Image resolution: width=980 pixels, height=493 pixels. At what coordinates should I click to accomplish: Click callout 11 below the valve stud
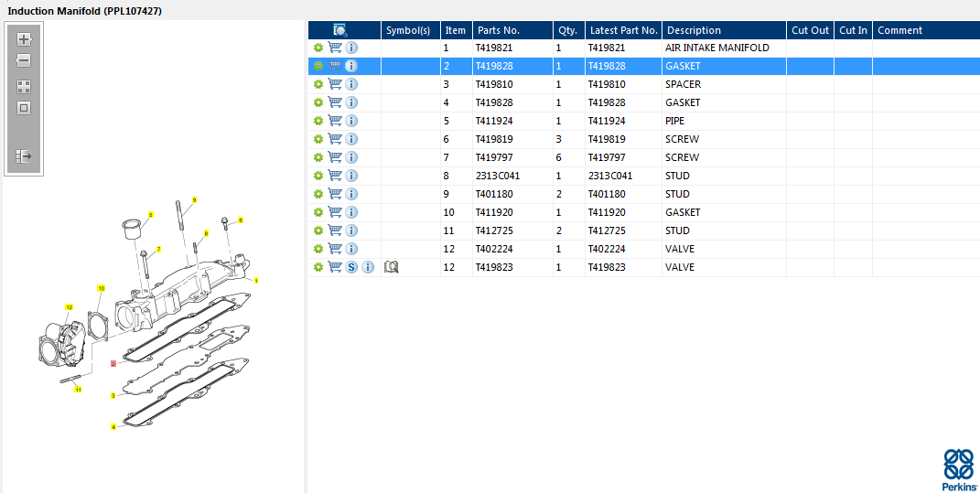[78, 390]
